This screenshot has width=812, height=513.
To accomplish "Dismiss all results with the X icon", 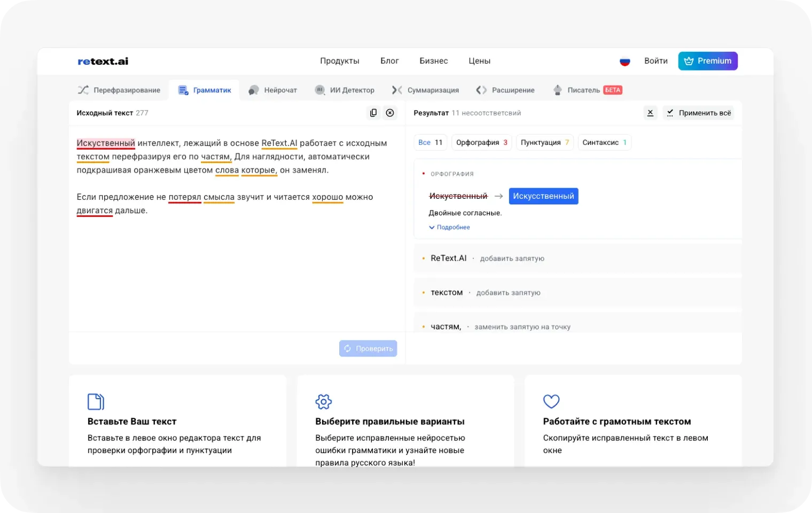I will click(650, 113).
